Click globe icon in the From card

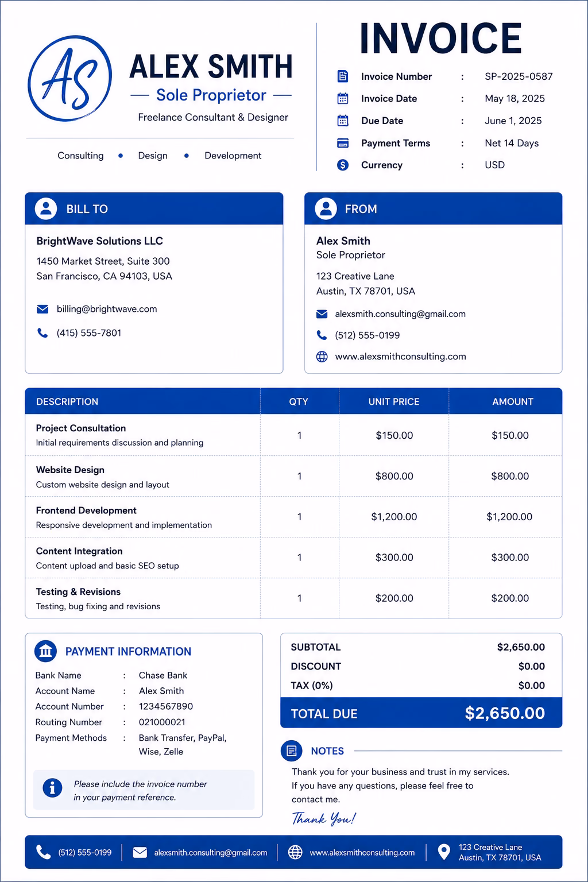[322, 357]
